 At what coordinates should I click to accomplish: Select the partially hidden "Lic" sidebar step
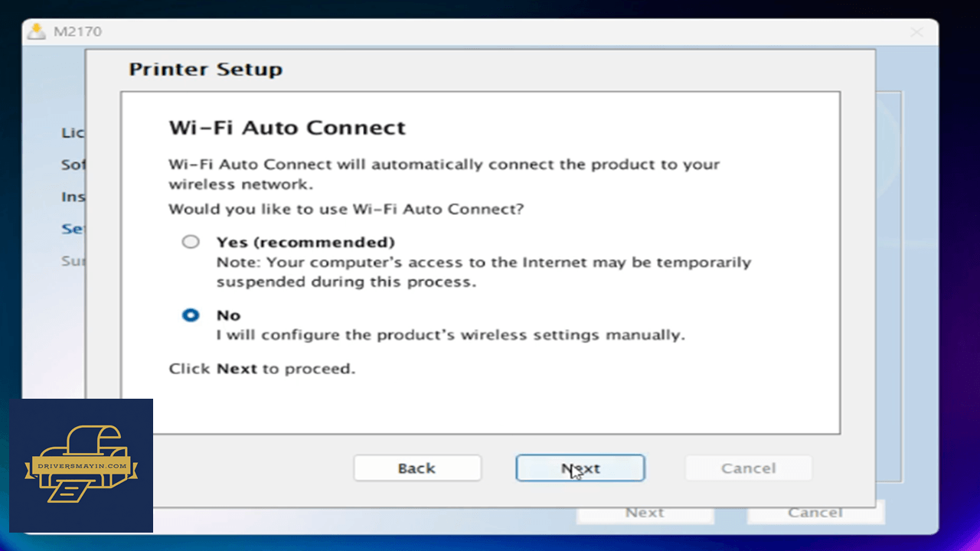click(73, 133)
